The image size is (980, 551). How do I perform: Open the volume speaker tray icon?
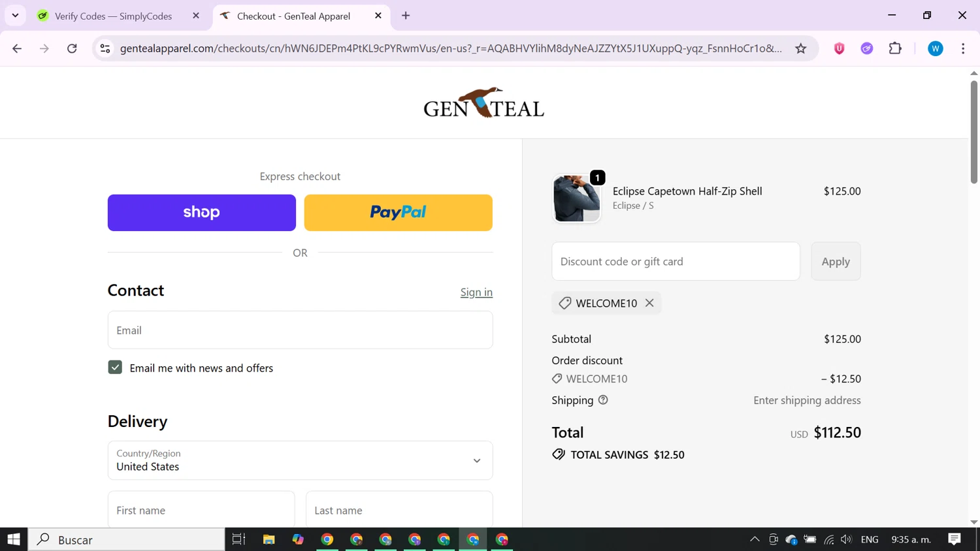pyautogui.click(x=847, y=539)
